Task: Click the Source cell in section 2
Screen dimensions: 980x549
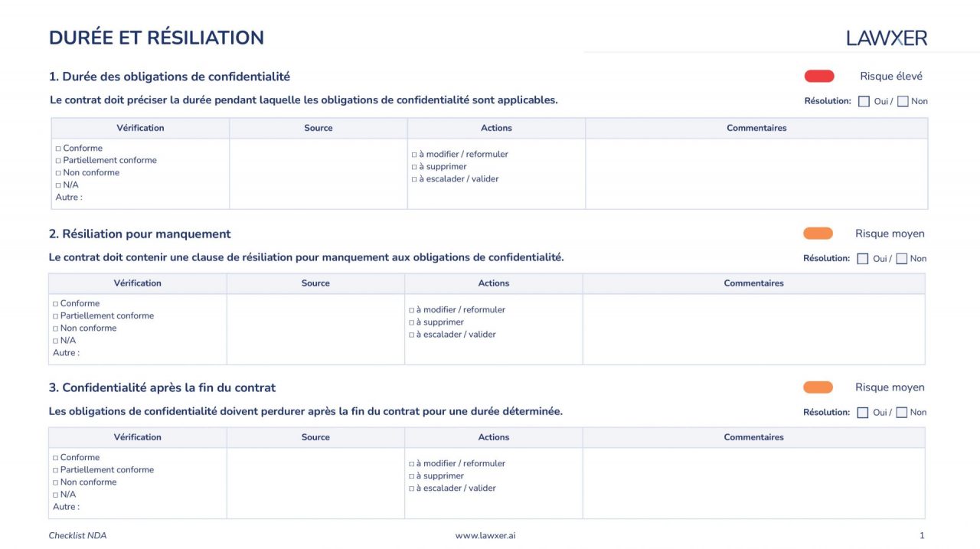Action: (x=315, y=329)
